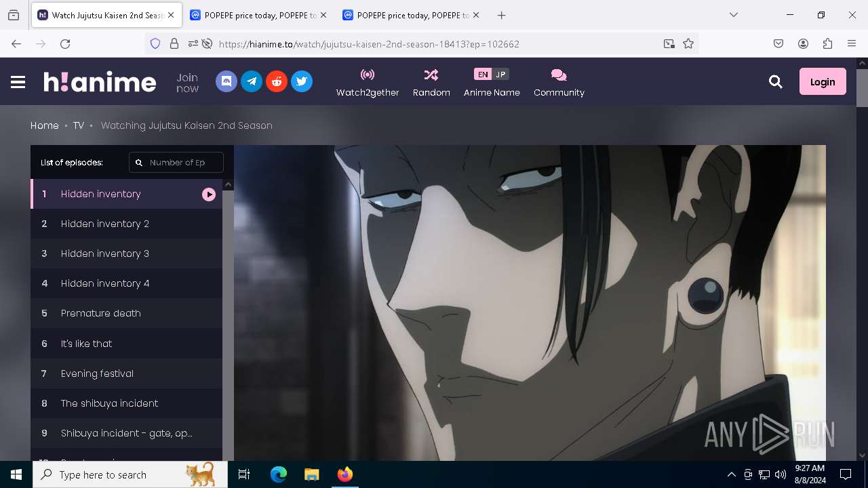The width and height of the screenshot is (868, 488).
Task: Open site permissions icon in URL bar
Action: coord(193,43)
